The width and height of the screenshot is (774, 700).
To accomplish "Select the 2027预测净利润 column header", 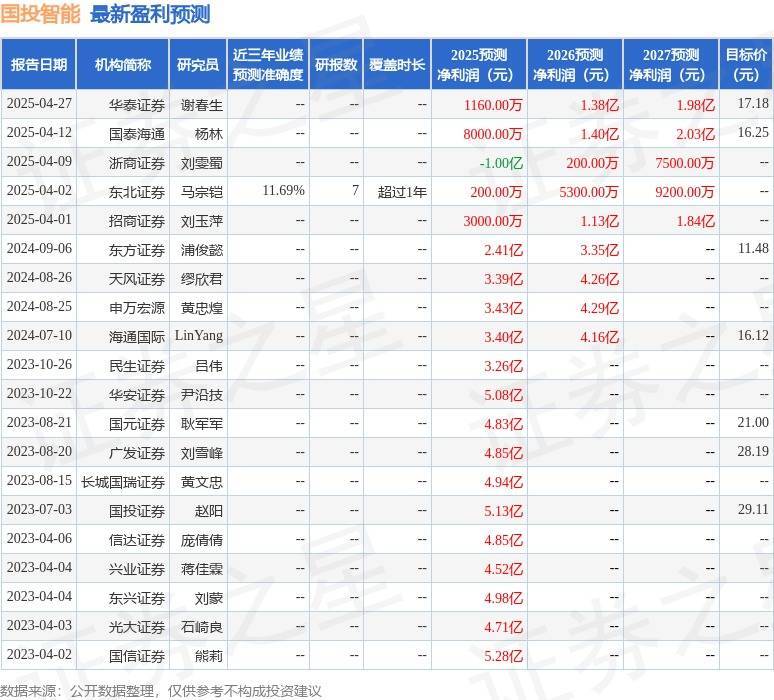I will pyautogui.click(x=670, y=65).
